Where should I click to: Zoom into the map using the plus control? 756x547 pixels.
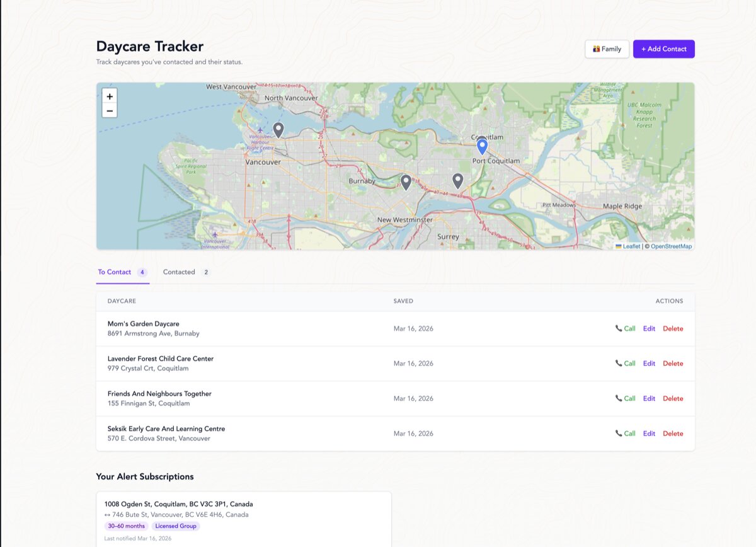coord(109,96)
